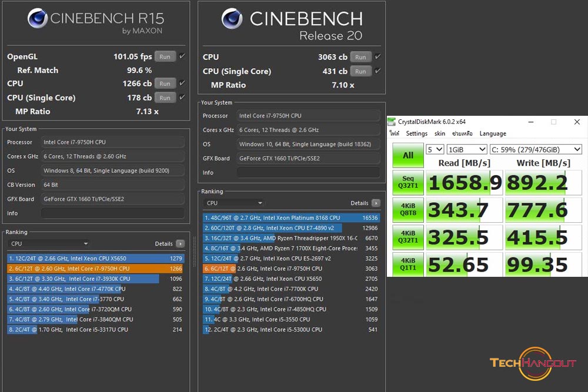
Task: Run the CPU benchmark in Cinebench Release 20
Action: pos(361,57)
